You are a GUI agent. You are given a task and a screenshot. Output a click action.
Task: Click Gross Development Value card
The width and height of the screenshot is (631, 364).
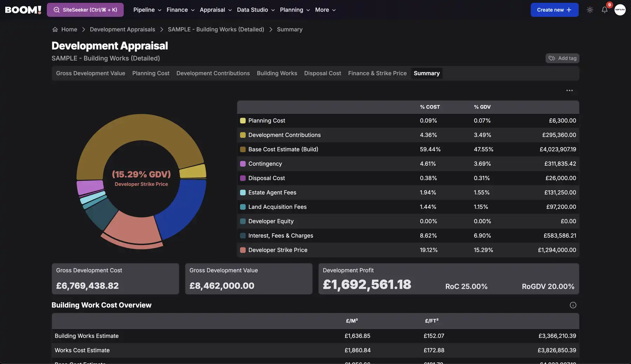(x=249, y=279)
